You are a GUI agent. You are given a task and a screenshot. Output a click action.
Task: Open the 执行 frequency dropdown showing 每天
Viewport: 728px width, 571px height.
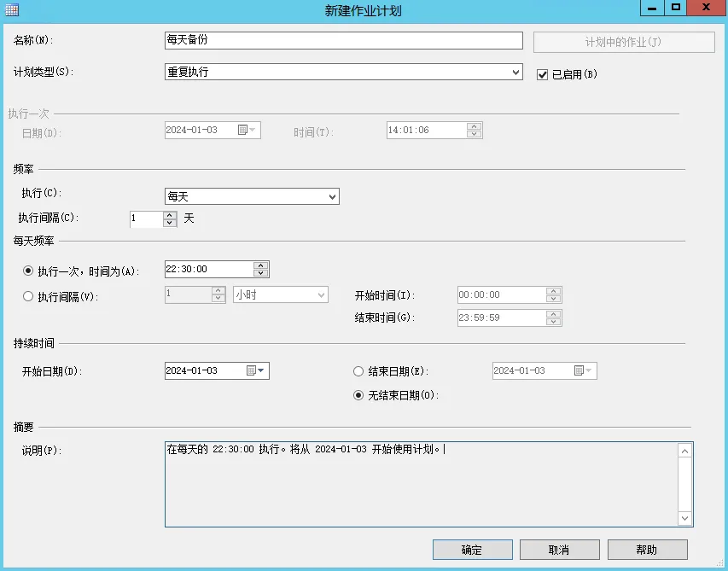332,195
